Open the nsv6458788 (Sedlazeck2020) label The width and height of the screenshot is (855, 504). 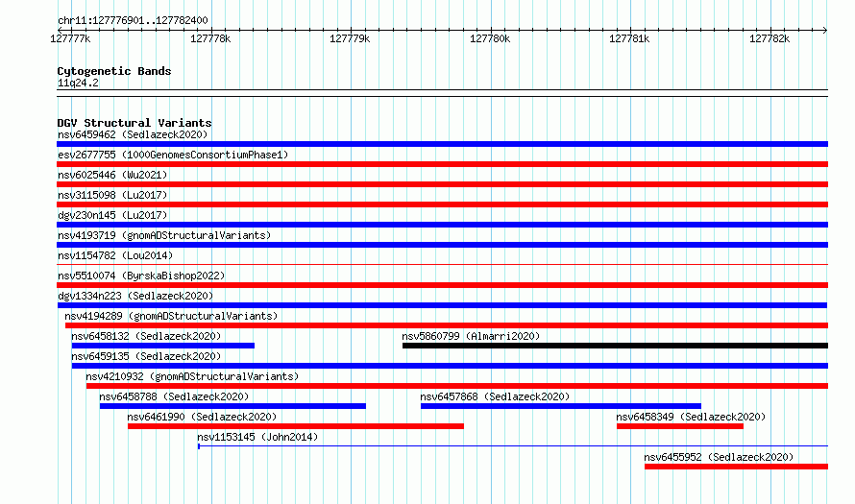tap(174, 396)
